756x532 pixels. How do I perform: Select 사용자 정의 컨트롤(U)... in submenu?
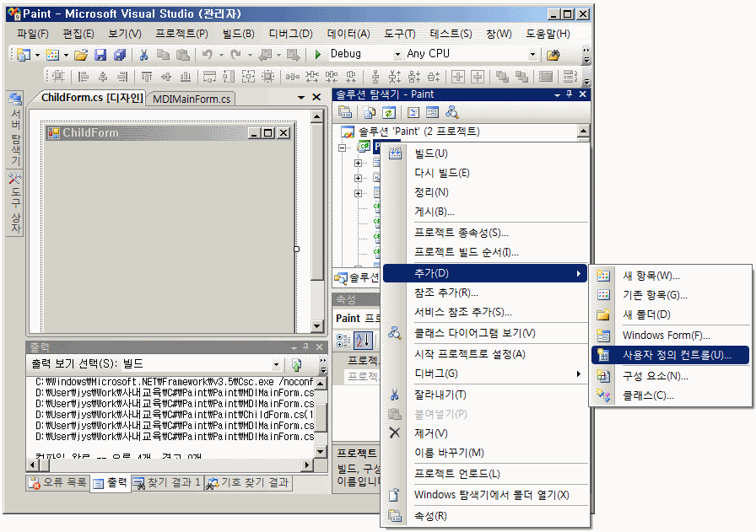tap(670, 355)
